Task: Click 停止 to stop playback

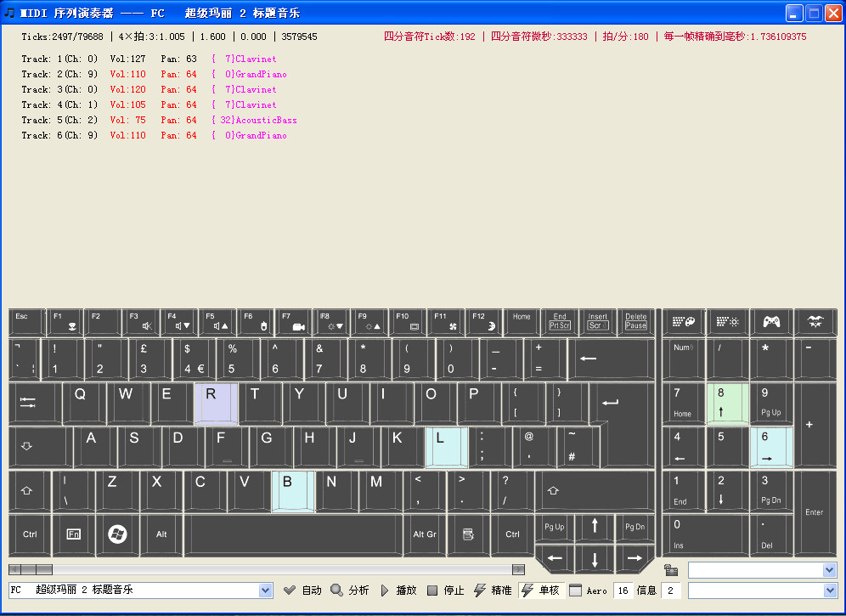Action: tap(446, 591)
